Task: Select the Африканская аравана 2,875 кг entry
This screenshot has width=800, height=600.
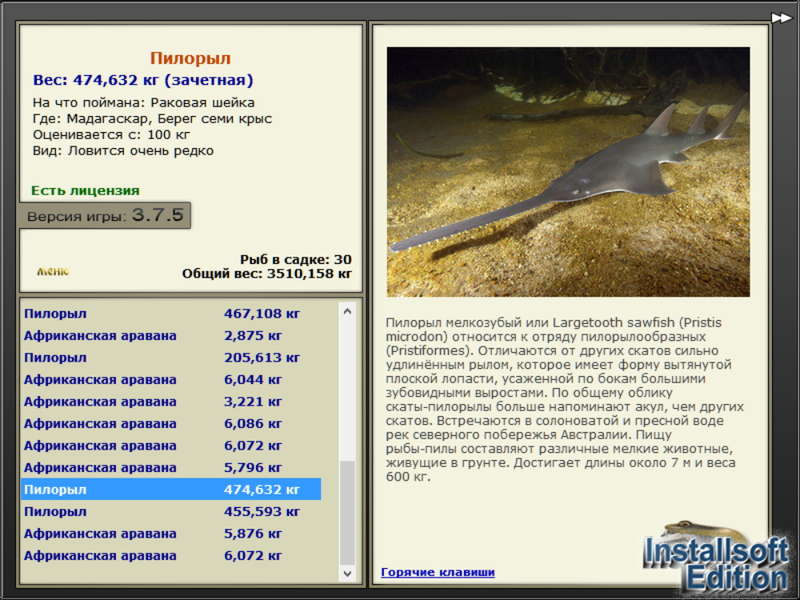Action: pos(171,335)
